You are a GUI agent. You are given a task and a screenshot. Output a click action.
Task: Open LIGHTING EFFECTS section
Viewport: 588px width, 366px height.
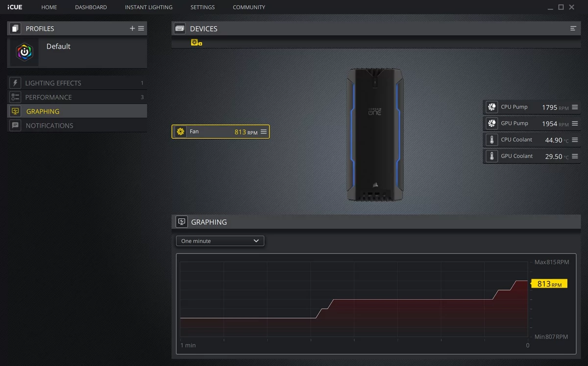[77, 83]
